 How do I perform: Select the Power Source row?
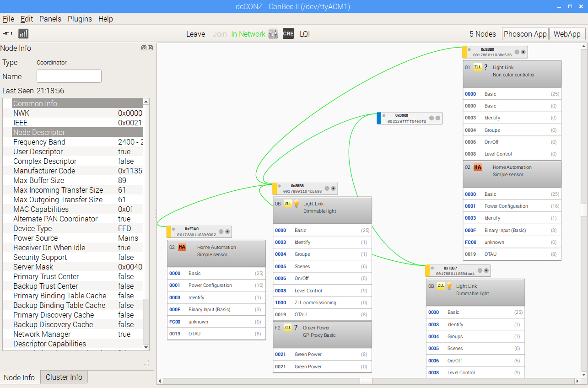(73, 238)
